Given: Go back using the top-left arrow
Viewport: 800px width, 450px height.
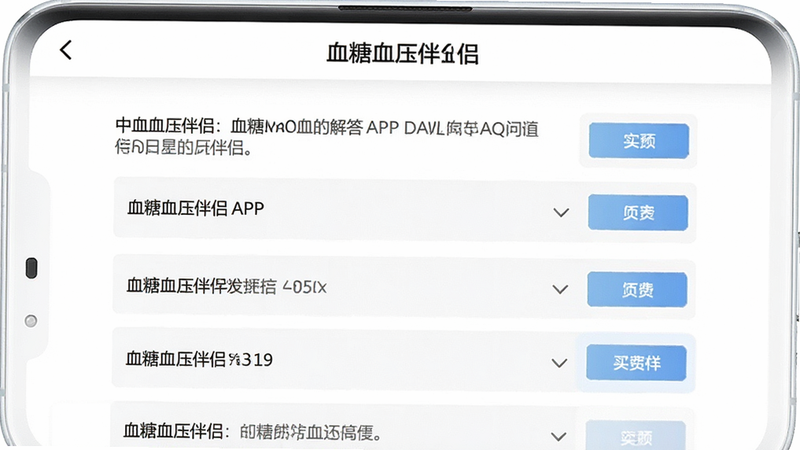Looking at the screenshot, I should pos(66,50).
